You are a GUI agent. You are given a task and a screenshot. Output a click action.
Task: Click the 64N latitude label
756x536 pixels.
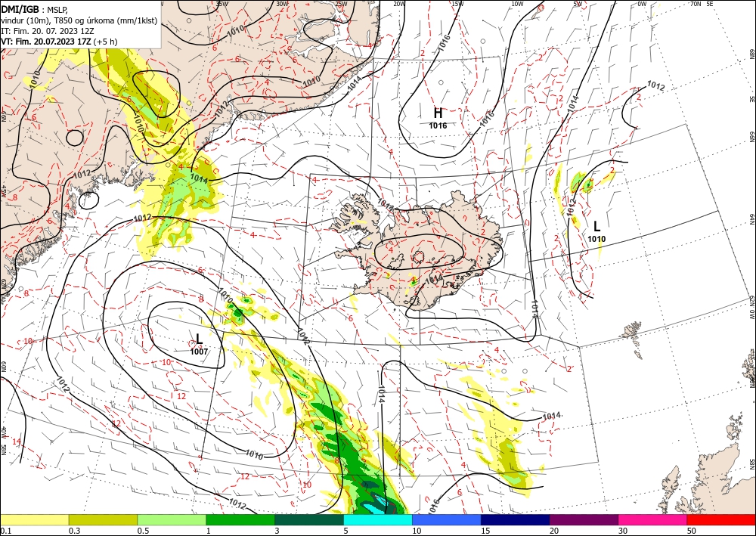click(751, 219)
